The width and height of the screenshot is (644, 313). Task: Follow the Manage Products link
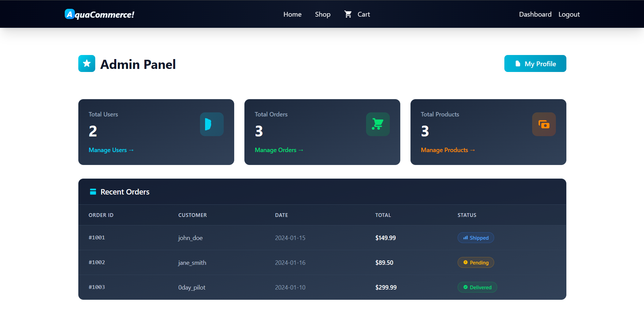[448, 150]
